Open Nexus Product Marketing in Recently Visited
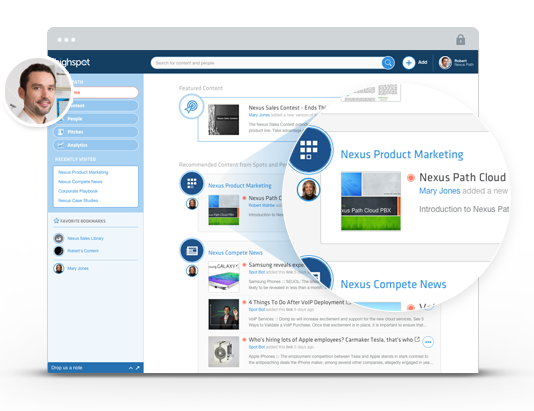534x411 pixels. pyautogui.click(x=83, y=172)
